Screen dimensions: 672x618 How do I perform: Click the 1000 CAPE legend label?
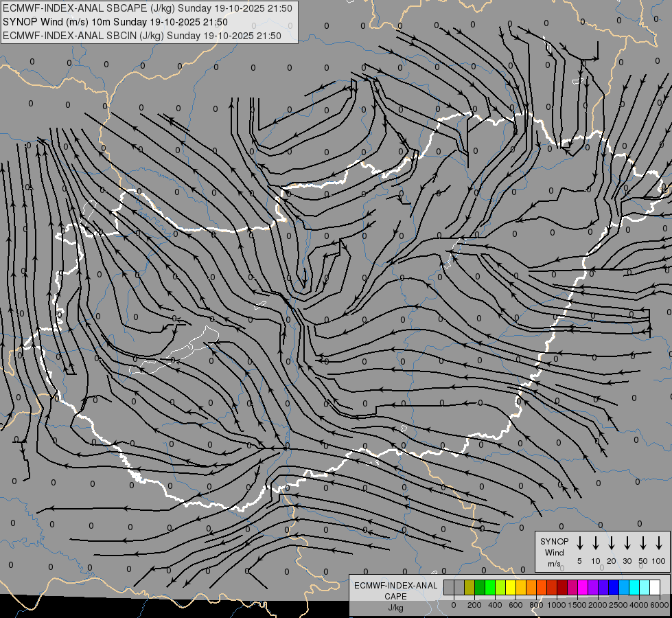[557, 605]
